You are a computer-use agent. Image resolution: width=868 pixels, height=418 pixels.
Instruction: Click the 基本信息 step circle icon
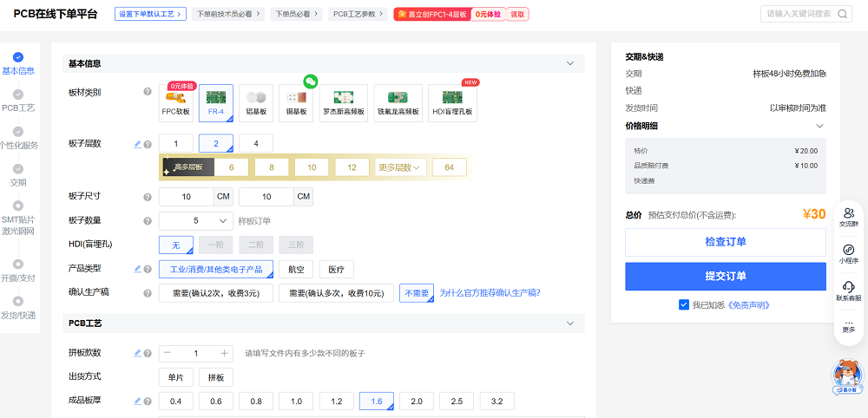(18, 57)
